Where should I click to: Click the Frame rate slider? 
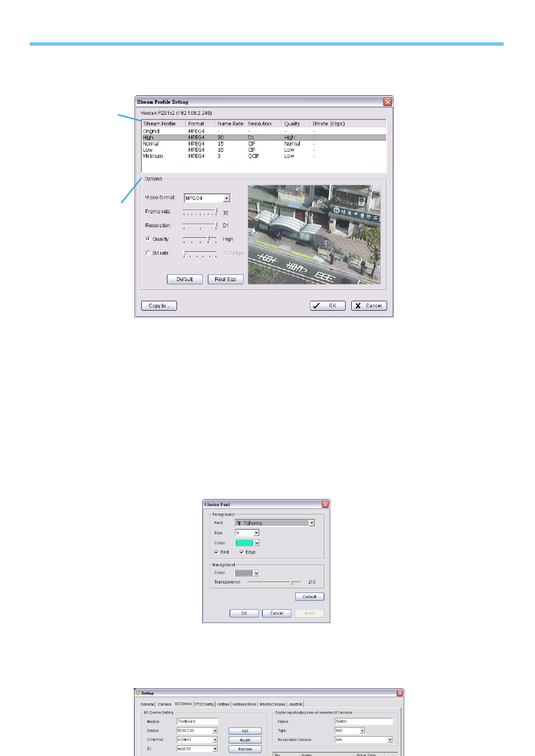tap(200, 212)
